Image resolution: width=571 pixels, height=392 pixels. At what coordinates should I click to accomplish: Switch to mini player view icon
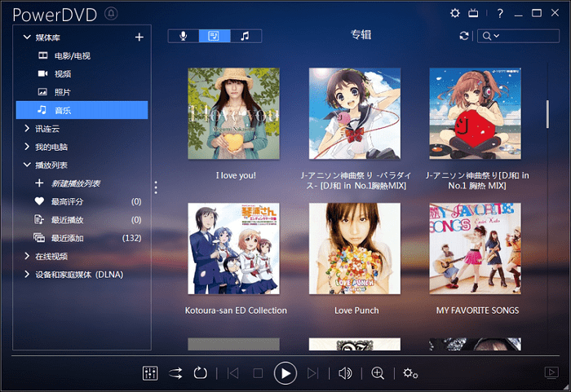pyautogui.click(x=551, y=372)
